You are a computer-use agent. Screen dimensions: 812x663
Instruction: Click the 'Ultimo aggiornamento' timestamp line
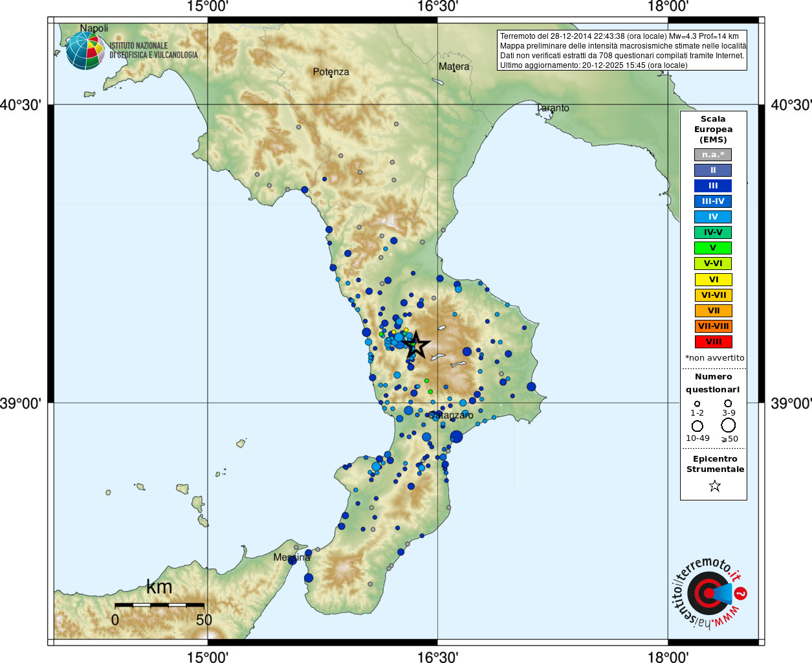pos(593,65)
